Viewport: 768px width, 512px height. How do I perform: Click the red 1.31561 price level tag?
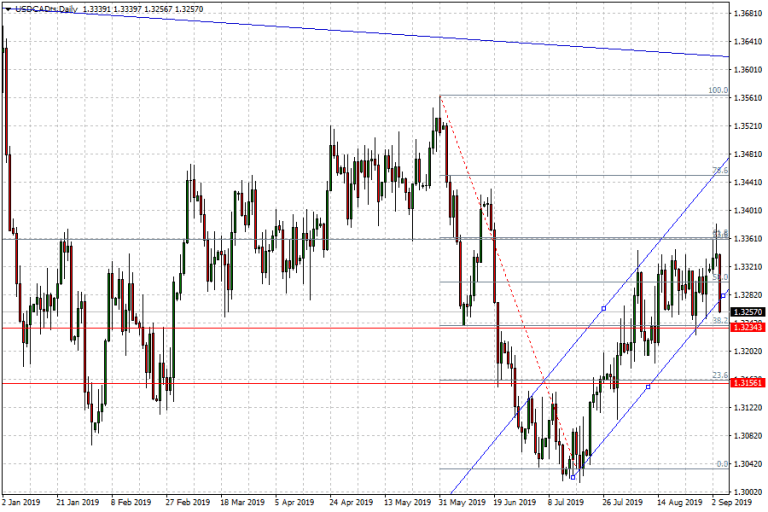[x=746, y=383]
